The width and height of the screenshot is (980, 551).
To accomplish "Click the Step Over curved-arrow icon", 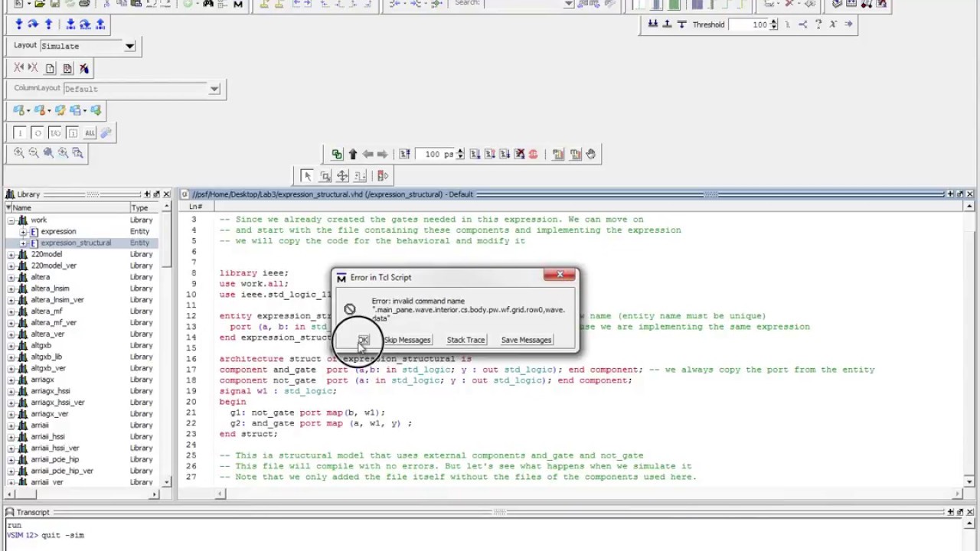I will coord(33,24).
